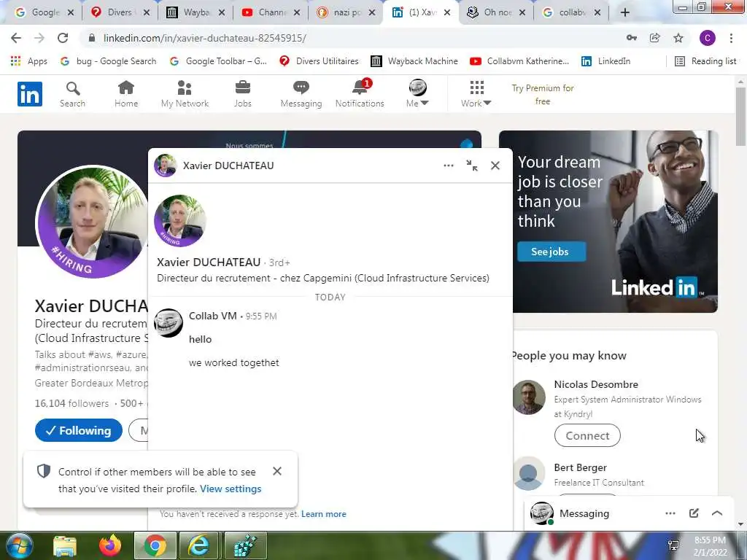
Task: Open Google Toolbar bookmark
Action: (x=218, y=61)
